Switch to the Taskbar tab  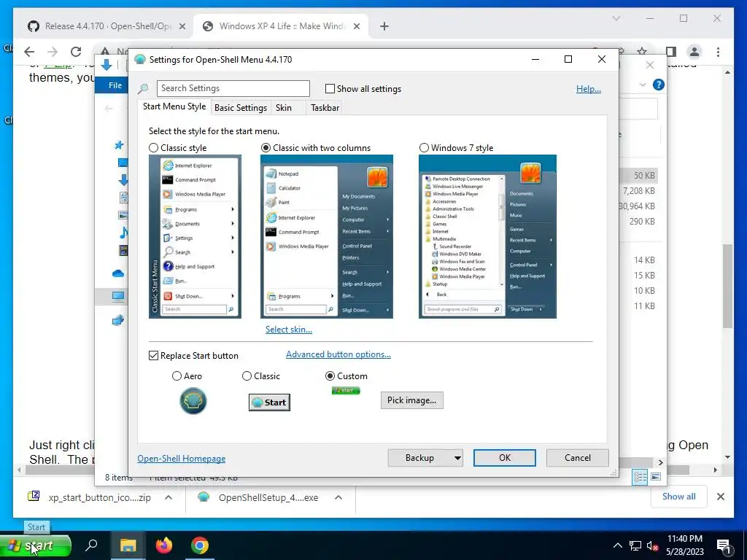pyautogui.click(x=325, y=108)
